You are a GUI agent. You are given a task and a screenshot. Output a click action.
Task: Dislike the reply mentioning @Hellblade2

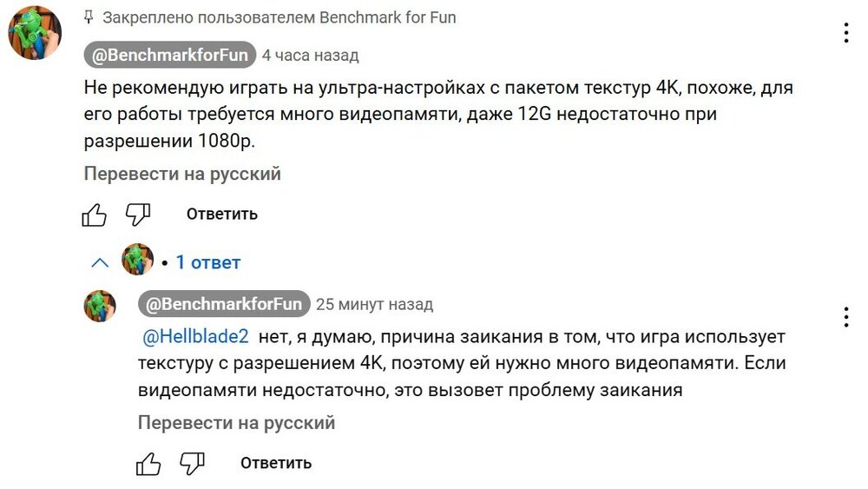pyautogui.click(x=192, y=464)
